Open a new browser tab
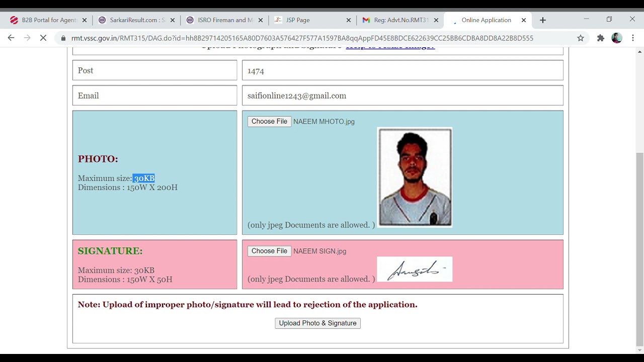Viewport: 644px width, 362px height. (x=542, y=20)
